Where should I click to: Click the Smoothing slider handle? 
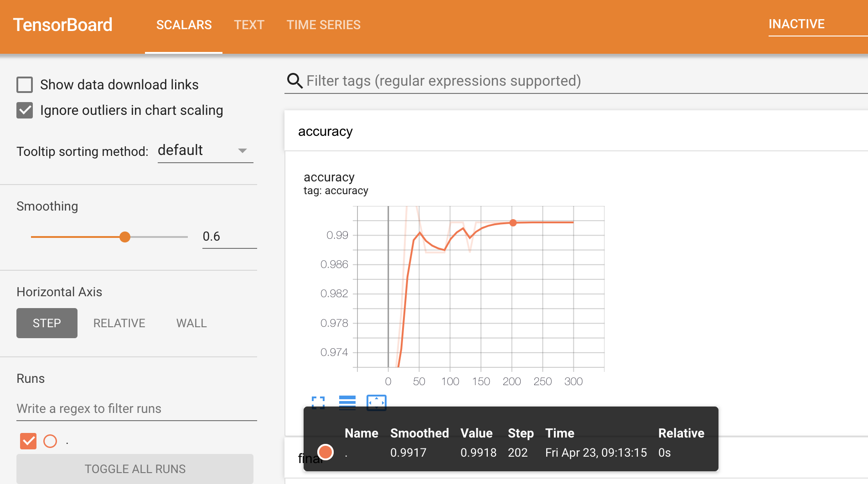tap(125, 237)
